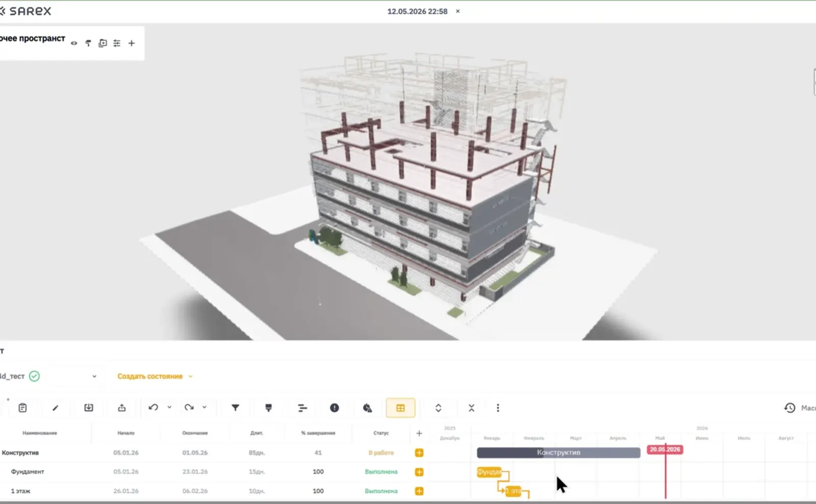Open the redo history dropdown arrow
The height and width of the screenshot is (504, 816).
pos(204,407)
